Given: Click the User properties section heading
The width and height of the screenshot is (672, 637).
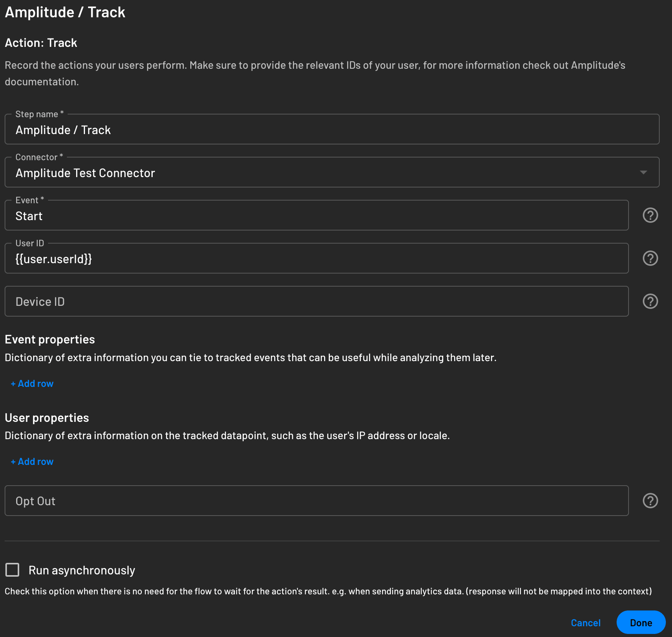Looking at the screenshot, I should tap(47, 418).
